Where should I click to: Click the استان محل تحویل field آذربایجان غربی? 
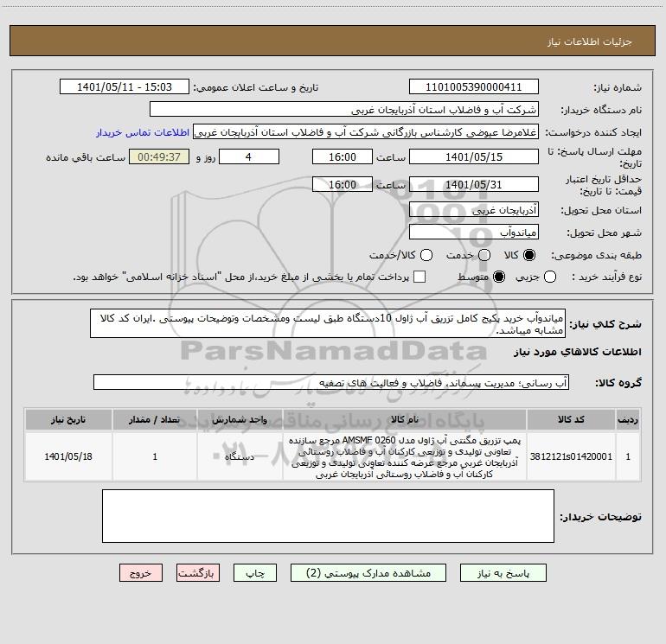pos(474,209)
